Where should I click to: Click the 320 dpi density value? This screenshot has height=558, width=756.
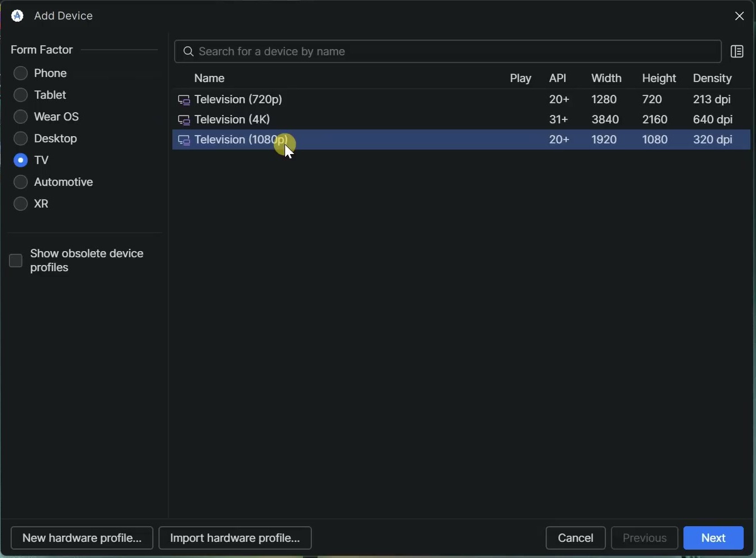(712, 141)
